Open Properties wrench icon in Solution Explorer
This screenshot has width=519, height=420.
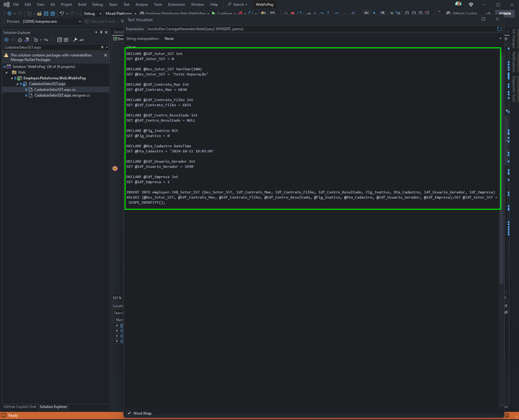coord(75,40)
